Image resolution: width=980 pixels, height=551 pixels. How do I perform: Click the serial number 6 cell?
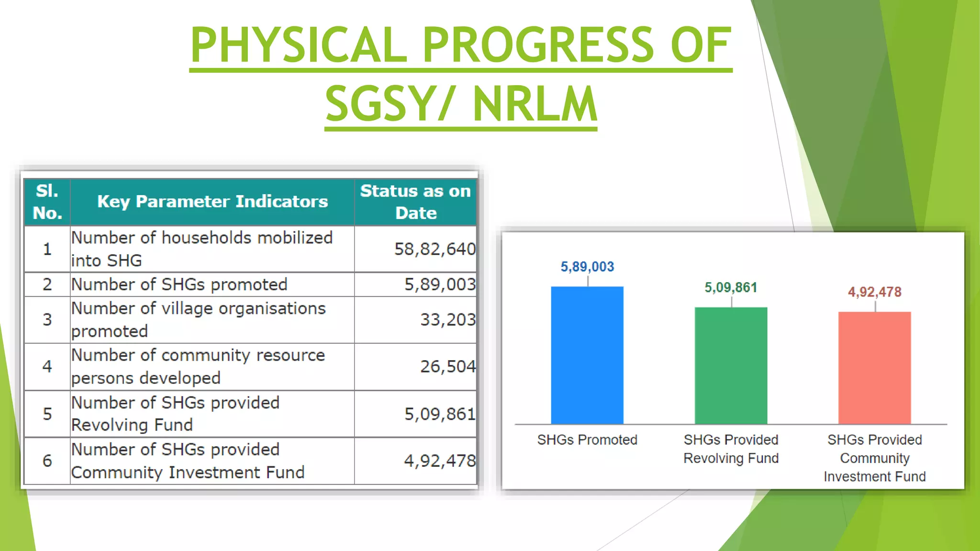click(47, 461)
